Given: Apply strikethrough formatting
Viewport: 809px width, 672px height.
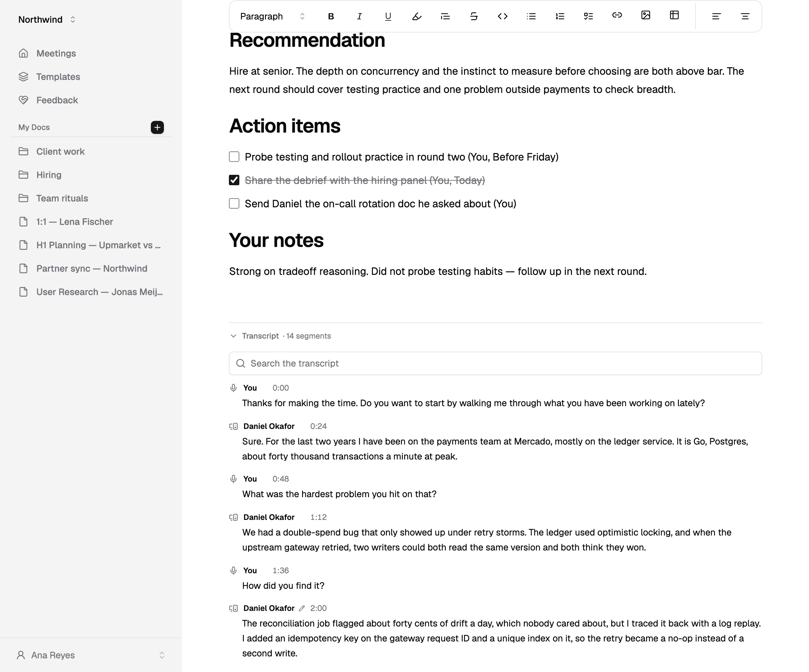Looking at the screenshot, I should point(474,16).
